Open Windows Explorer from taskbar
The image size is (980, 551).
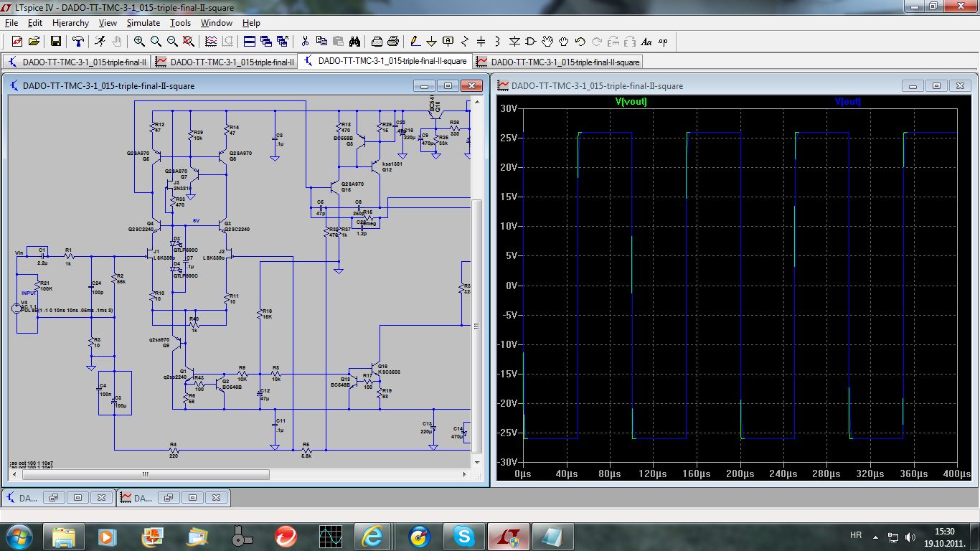click(x=63, y=536)
